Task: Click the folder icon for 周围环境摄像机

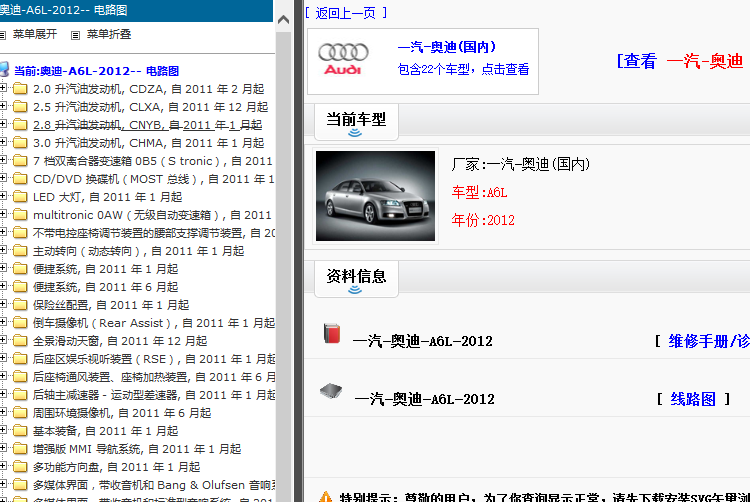Action: (x=20, y=413)
